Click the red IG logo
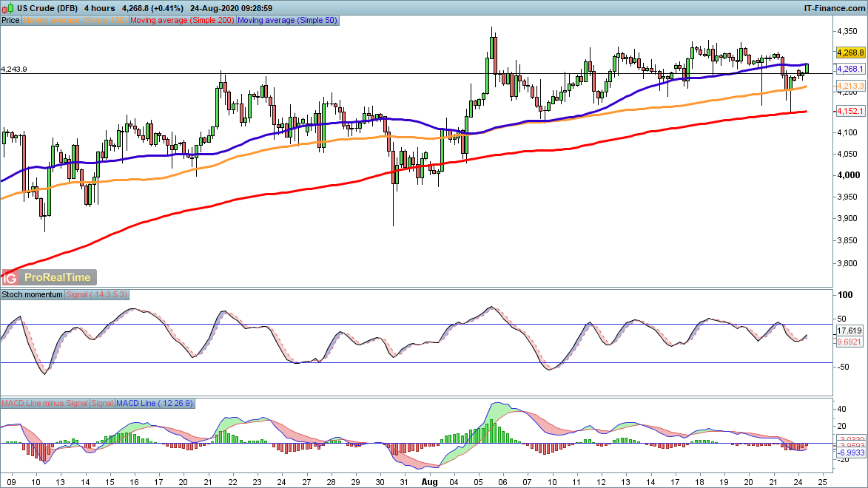 10,278
